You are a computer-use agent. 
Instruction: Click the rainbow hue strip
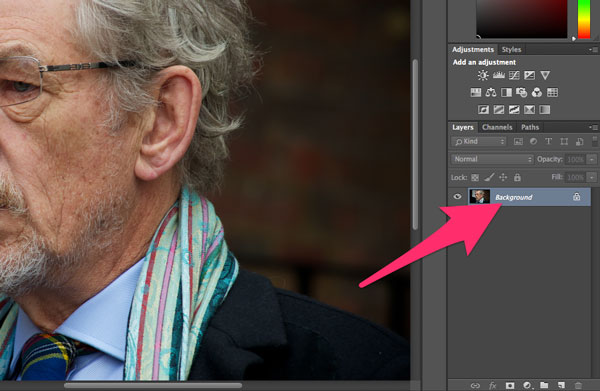click(x=584, y=19)
